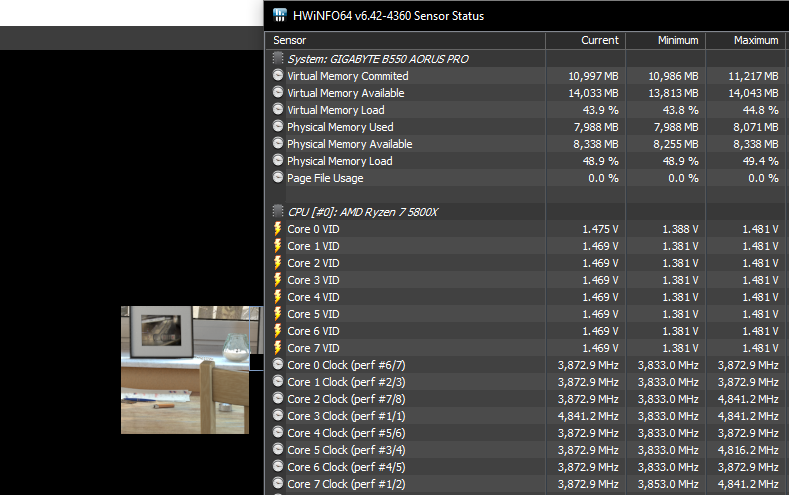
Task: Click the HWiNFO64 app icon in title bar
Action: [280, 15]
